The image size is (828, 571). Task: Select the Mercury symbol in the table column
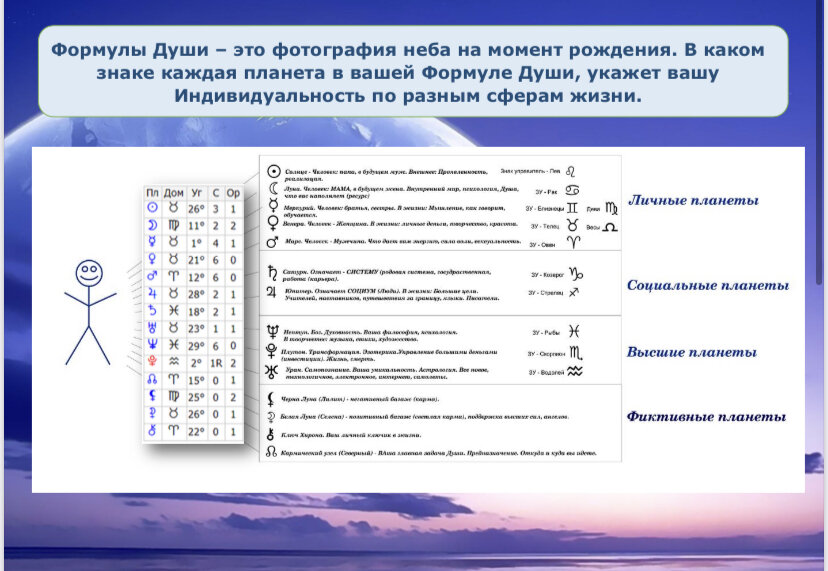(x=152, y=242)
